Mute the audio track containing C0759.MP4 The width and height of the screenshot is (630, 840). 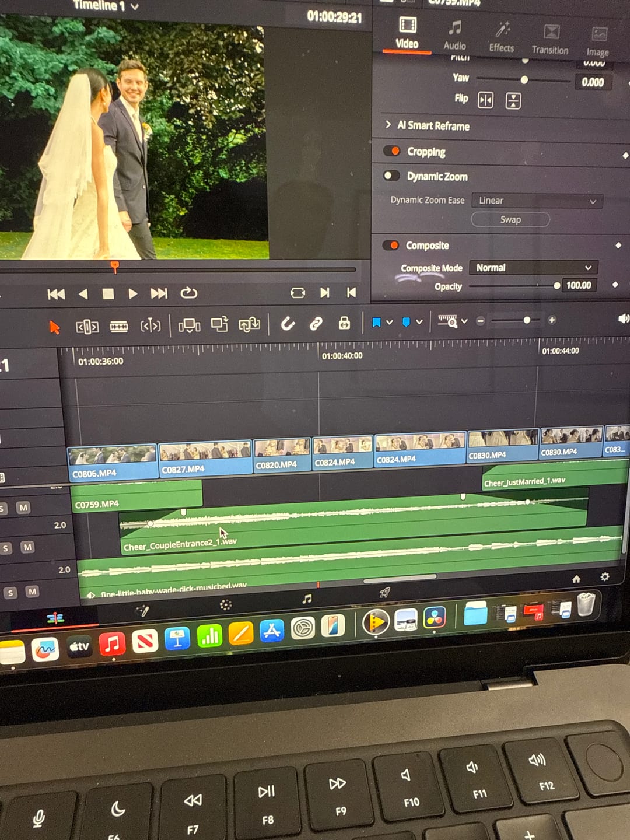coord(23,508)
